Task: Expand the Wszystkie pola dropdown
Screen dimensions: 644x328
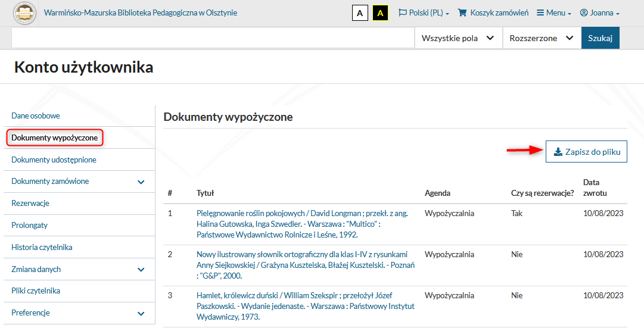Action: 458,38
